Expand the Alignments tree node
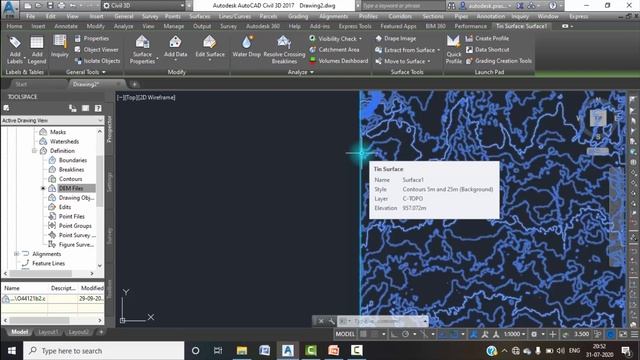The image size is (640, 360). pyautogui.click(x=16, y=254)
